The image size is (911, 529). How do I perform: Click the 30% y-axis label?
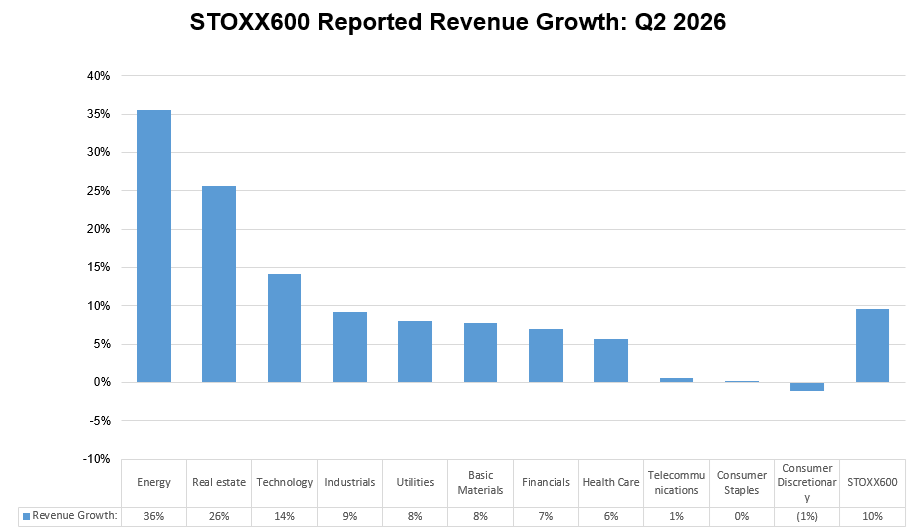point(98,152)
